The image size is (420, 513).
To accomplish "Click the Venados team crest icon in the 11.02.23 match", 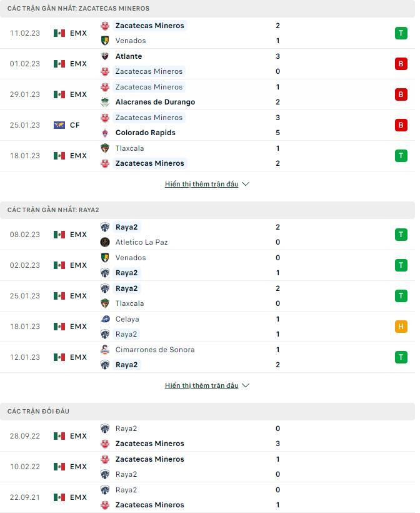I will click(105, 41).
